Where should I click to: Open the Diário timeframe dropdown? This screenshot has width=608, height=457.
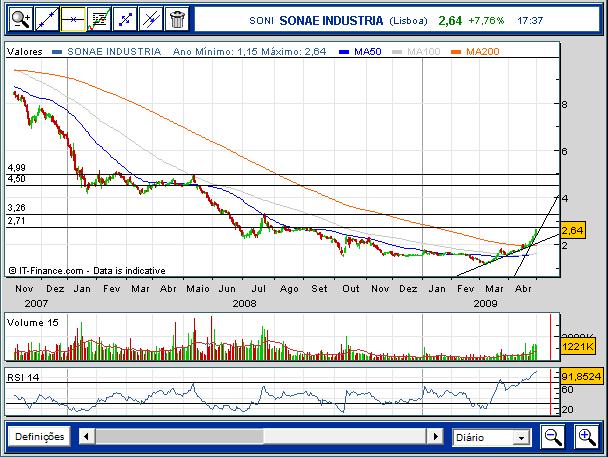pyautogui.click(x=491, y=438)
